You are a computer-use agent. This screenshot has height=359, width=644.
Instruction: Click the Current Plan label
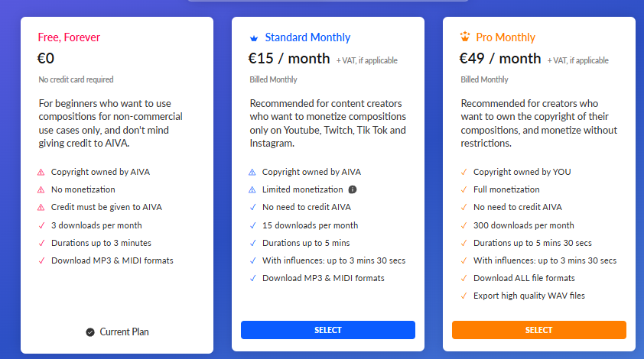pos(124,332)
